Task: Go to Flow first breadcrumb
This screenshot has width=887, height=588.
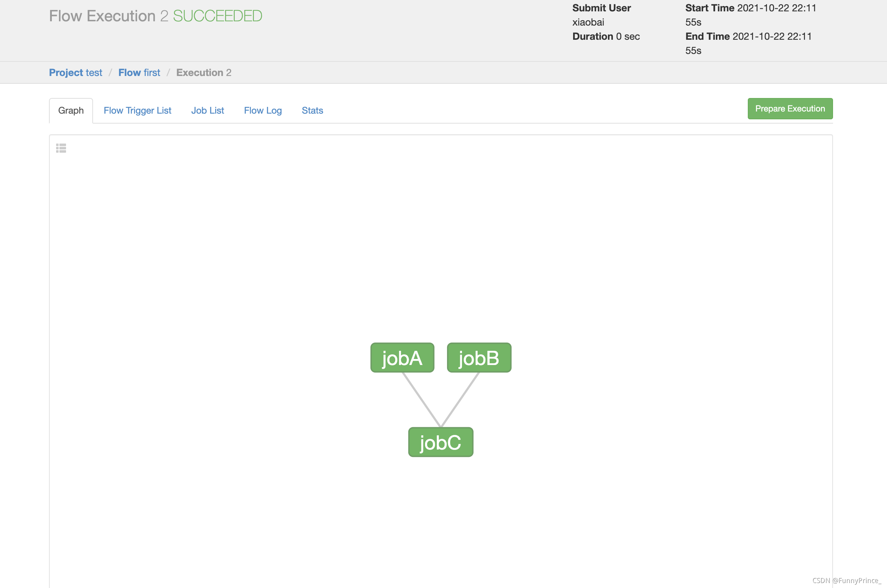Action: (139, 72)
